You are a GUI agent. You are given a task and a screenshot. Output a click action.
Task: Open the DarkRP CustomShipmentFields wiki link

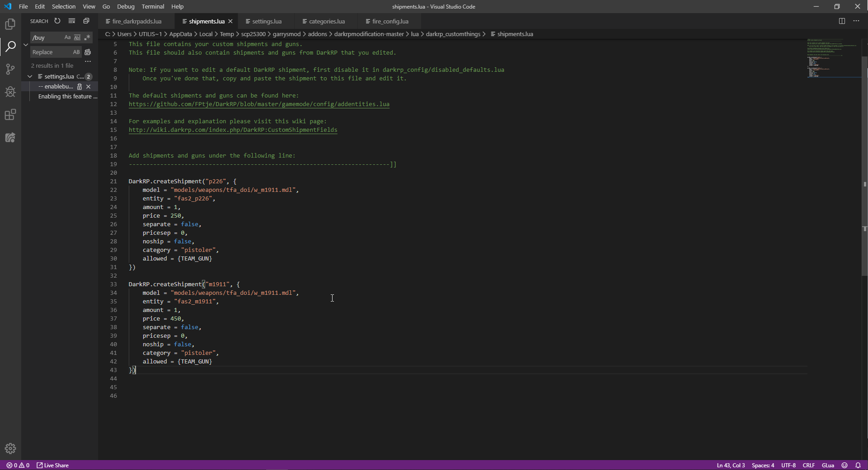233,130
